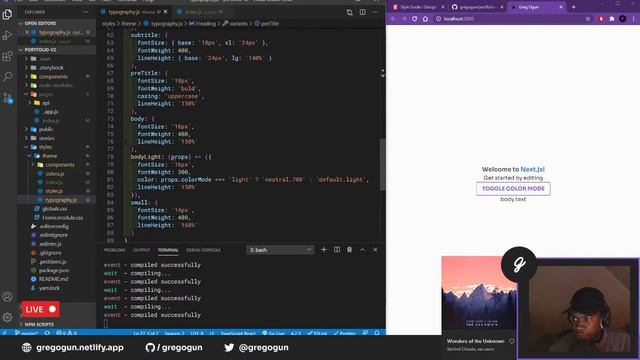The image size is (640, 360).
Task: Open browser extensions puzzle icon
Action: pyautogui.click(x=612, y=19)
